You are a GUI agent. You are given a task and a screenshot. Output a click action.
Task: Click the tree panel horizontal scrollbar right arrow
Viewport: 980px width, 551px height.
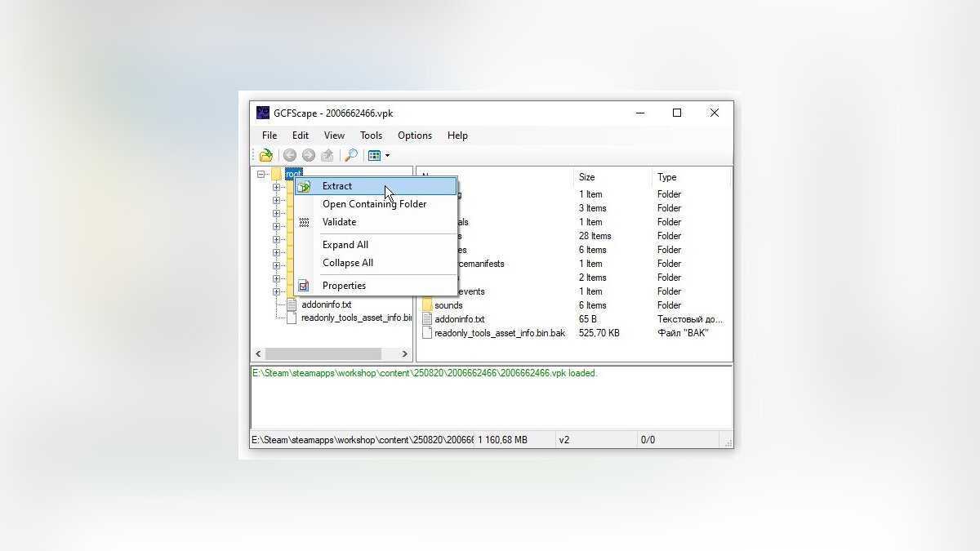click(404, 354)
